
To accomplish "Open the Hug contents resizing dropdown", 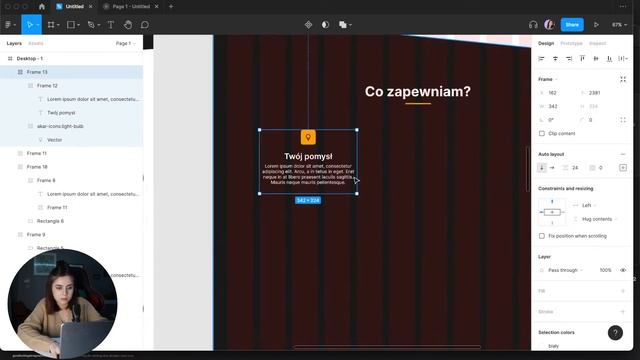I will pos(599,219).
